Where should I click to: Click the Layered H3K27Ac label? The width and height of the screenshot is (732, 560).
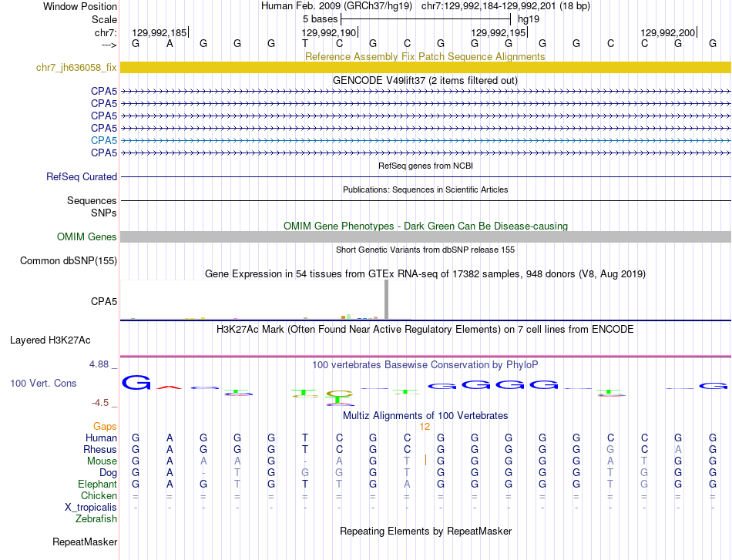(50, 340)
